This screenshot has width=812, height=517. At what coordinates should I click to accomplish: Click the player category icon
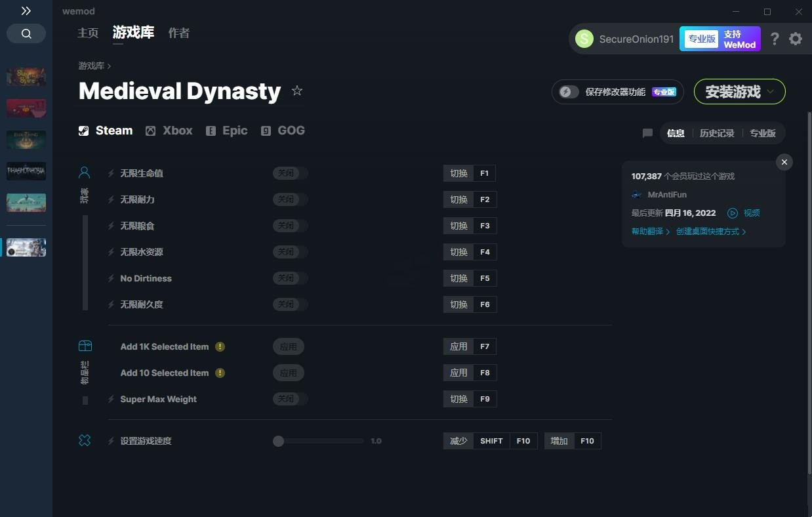tap(85, 173)
